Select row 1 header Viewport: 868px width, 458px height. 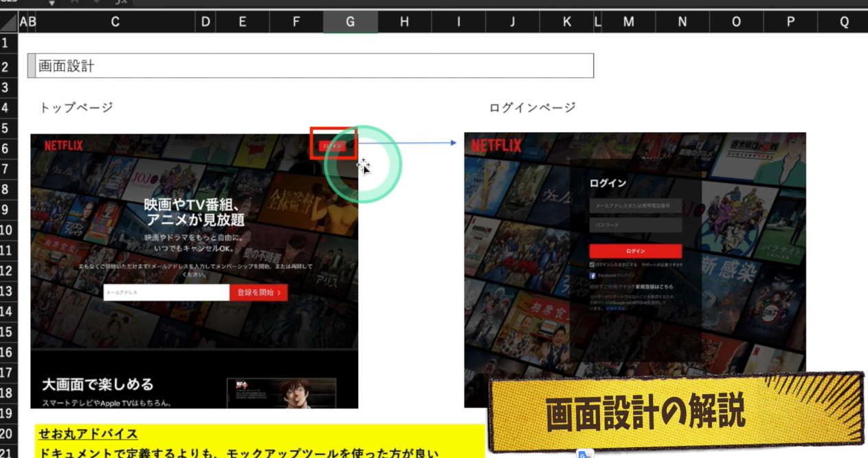[x=9, y=43]
